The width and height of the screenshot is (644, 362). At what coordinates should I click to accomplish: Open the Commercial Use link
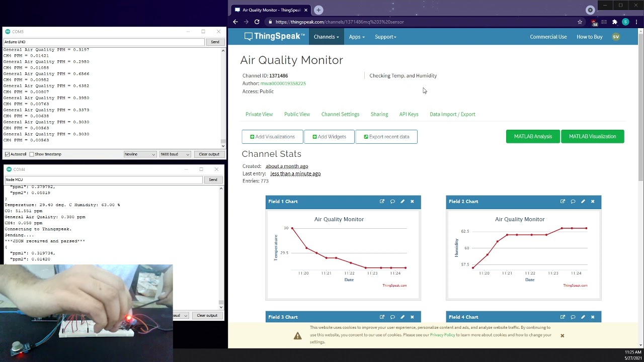click(548, 37)
